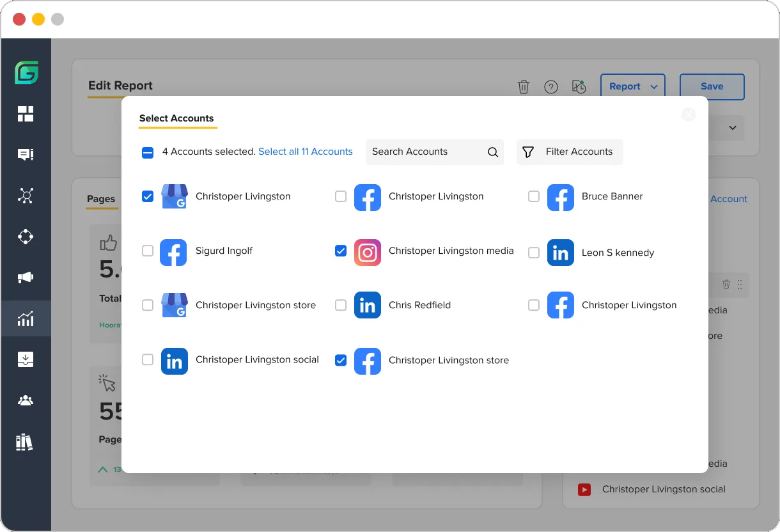The height and width of the screenshot is (532, 780).
Task: Check the Chris Redfield LinkedIn account
Action: click(x=341, y=306)
